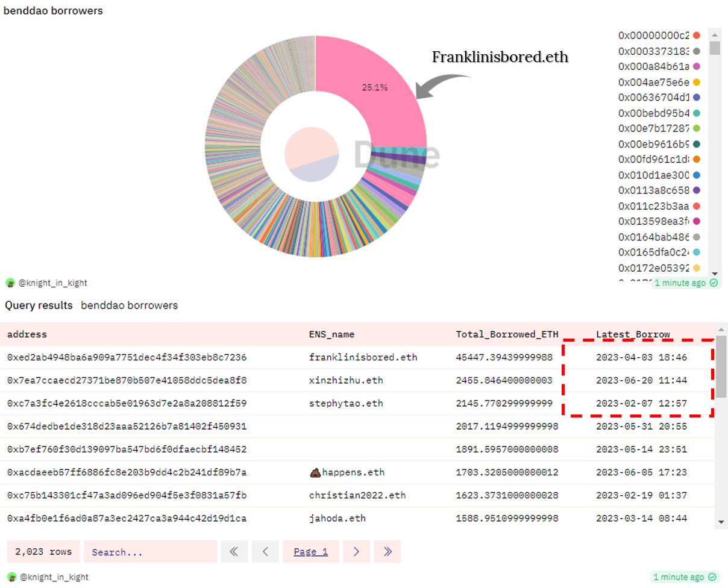This screenshot has height=588, width=728.
Task: Click ENS name xinzhizhu.eth
Action: (346, 380)
